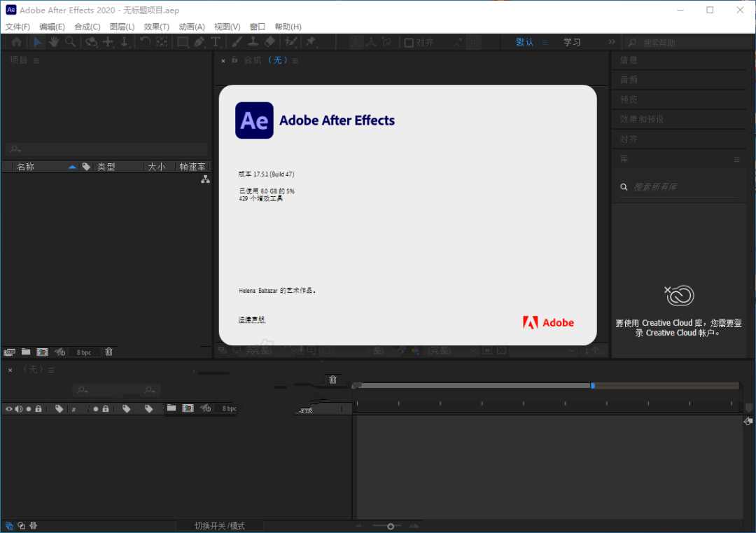Viewport: 756px width, 533px height.
Task: Switch to Local Axis mode in the toolbar
Action: (356, 42)
